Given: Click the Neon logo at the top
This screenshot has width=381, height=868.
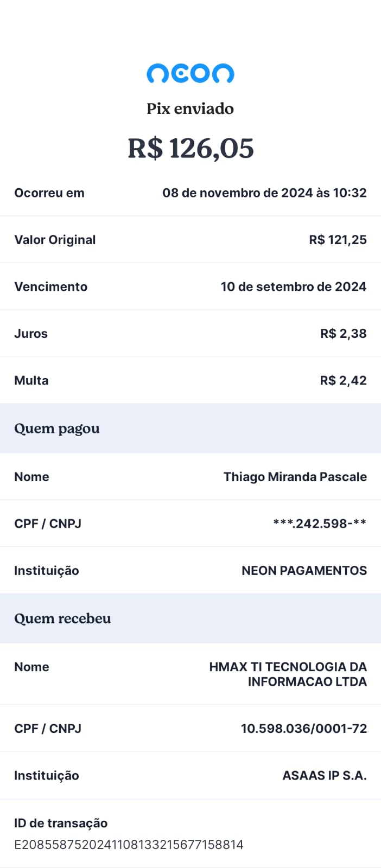Looking at the screenshot, I should click(190, 74).
